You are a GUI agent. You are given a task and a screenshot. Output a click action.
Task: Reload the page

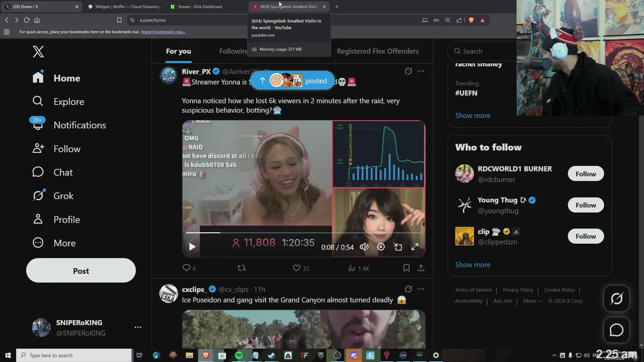(x=27, y=20)
